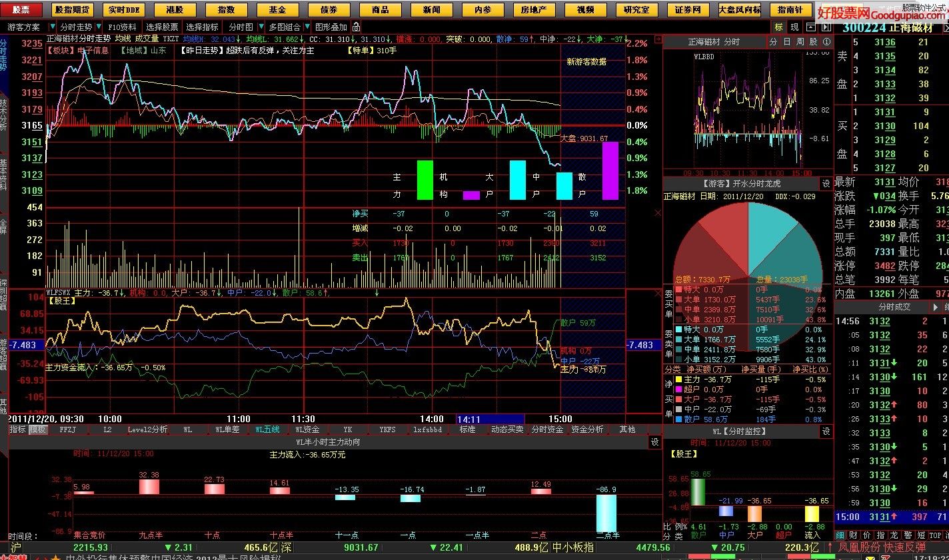Open the 股票 top tab
The image size is (949, 560).
(x=21, y=10)
